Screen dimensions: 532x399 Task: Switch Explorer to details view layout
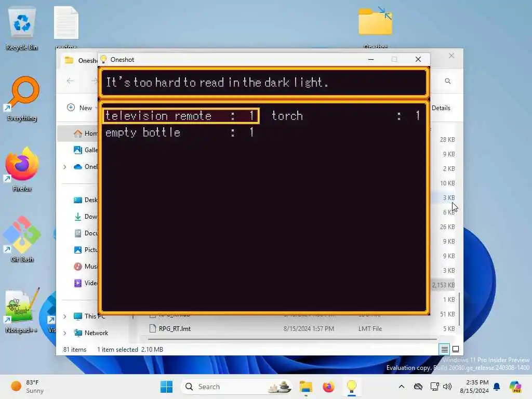tap(445, 349)
